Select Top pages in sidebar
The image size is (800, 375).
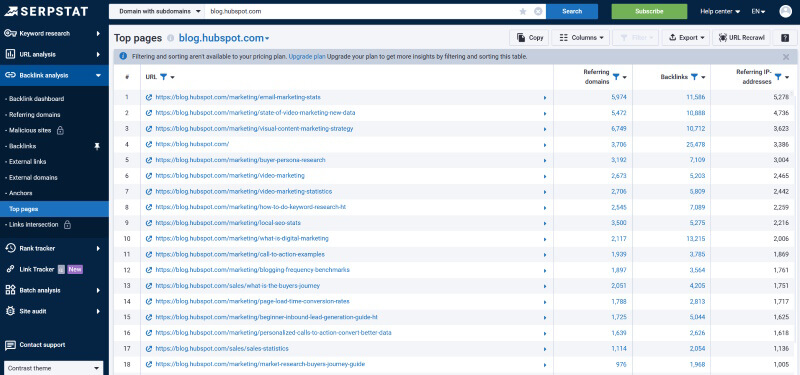tap(54, 209)
